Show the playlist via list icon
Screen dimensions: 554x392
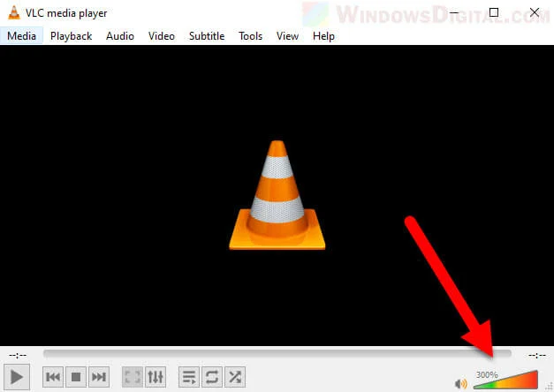tap(189, 377)
